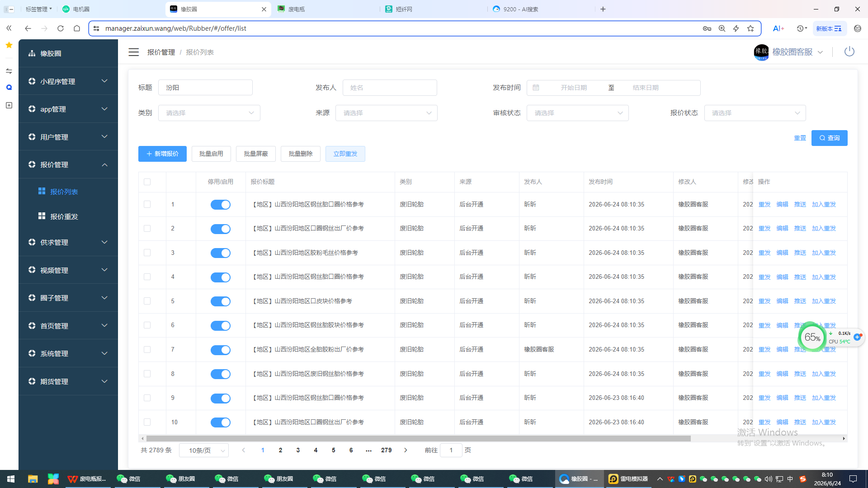868x488 pixels.
Task: Toggle the enable switch for row 9
Action: pos(221,398)
